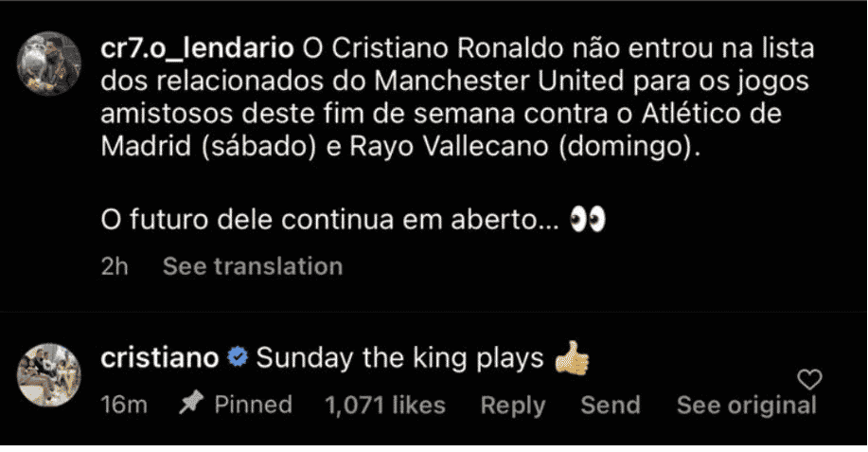Click the pin icon before Pinned

[189, 405]
